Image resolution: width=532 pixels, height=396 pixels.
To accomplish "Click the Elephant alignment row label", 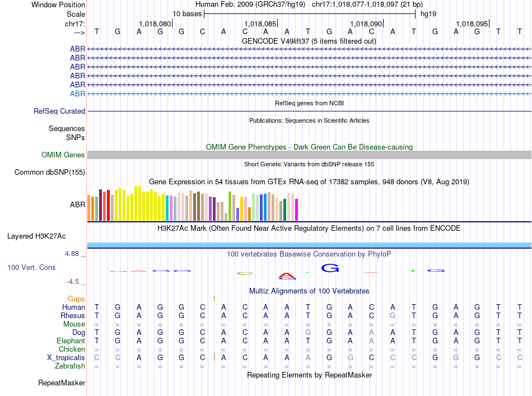I will coord(71,341).
